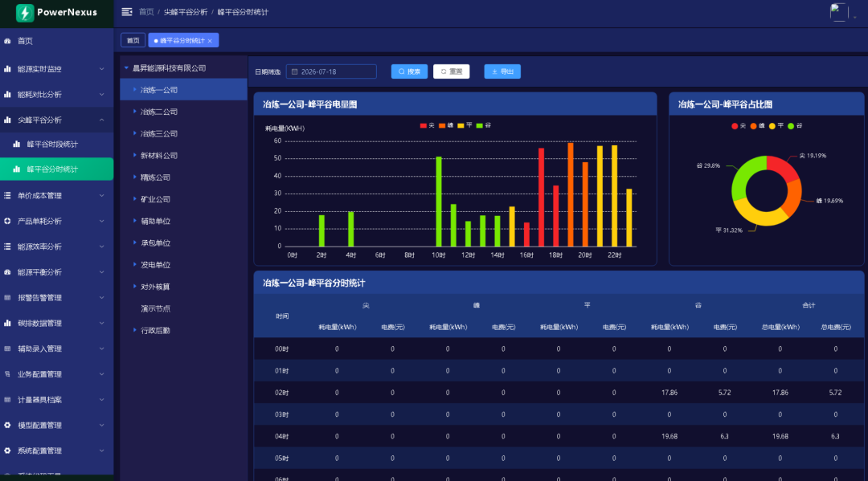Click the 搜索 search button
This screenshot has height=481, width=868.
409,72
